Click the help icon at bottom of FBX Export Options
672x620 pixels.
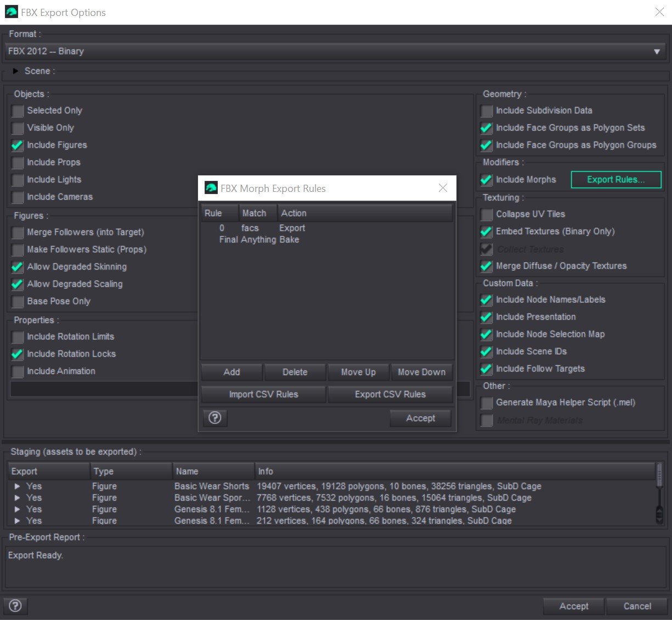pyautogui.click(x=15, y=606)
